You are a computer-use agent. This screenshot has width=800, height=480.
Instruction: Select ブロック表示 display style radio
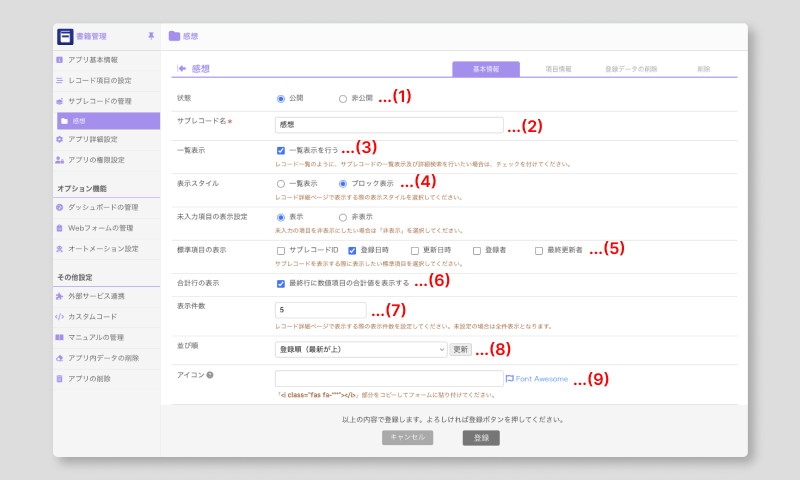click(343, 184)
